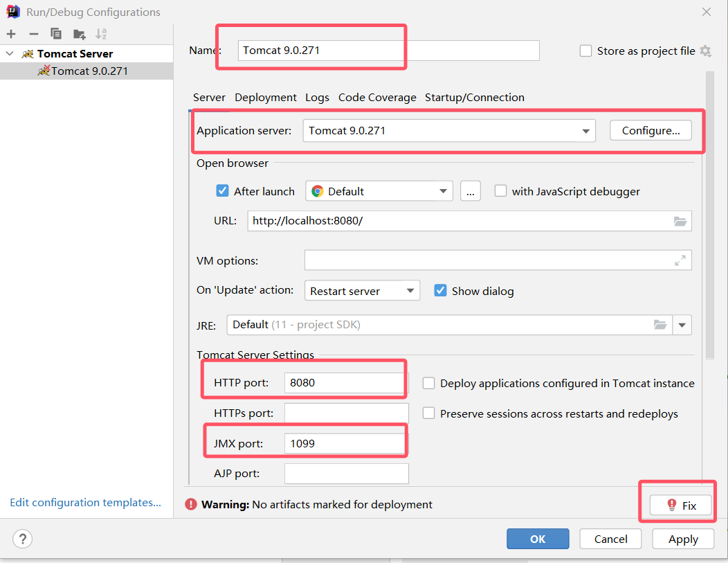Click the Tomcat Server group cat icon
The height and width of the screenshot is (563, 728).
[x=28, y=54]
